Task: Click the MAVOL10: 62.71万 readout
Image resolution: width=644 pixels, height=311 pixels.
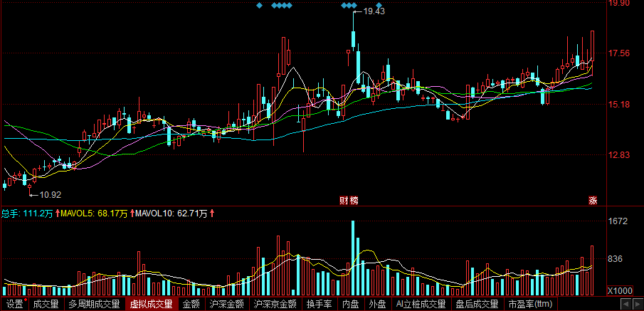Action: [x=171, y=214]
